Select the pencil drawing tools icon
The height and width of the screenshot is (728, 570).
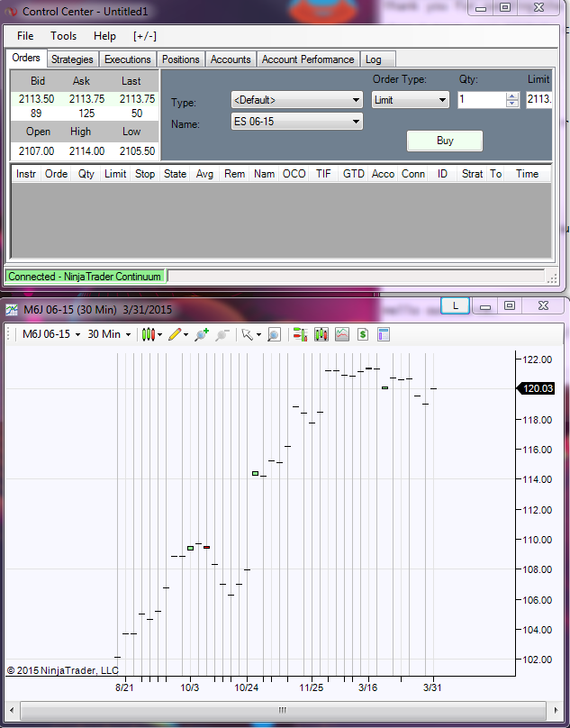pos(175,334)
